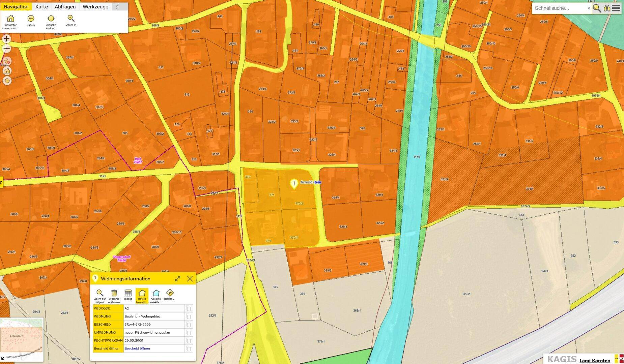Click the binoculars search icon
The image size is (624, 364).
607,8
